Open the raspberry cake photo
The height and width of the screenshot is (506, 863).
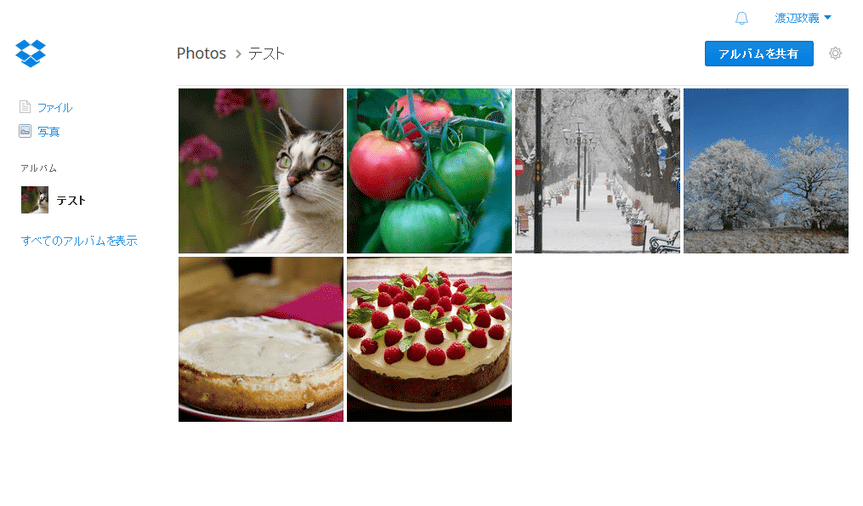click(429, 339)
